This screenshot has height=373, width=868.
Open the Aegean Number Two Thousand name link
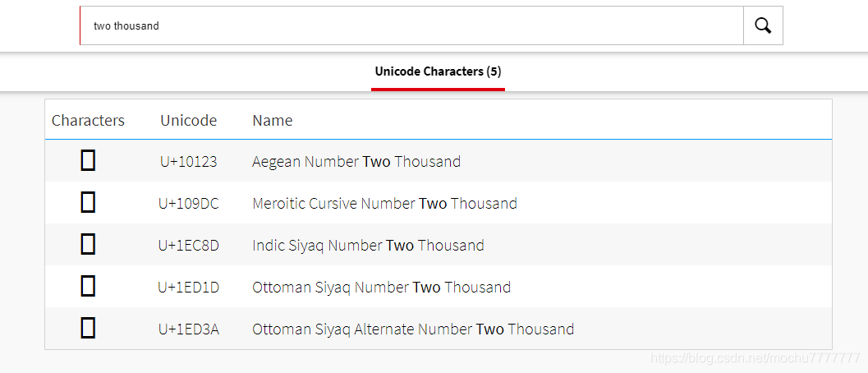coord(356,162)
